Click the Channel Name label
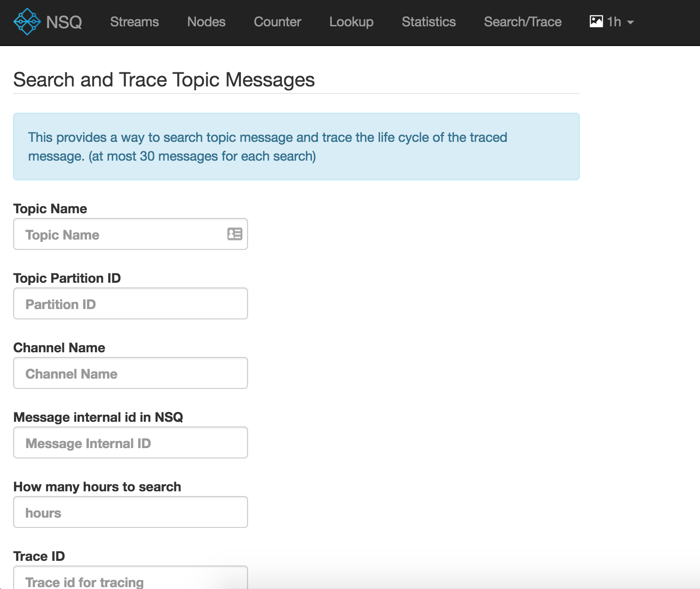This screenshot has height=589, width=700. (59, 348)
